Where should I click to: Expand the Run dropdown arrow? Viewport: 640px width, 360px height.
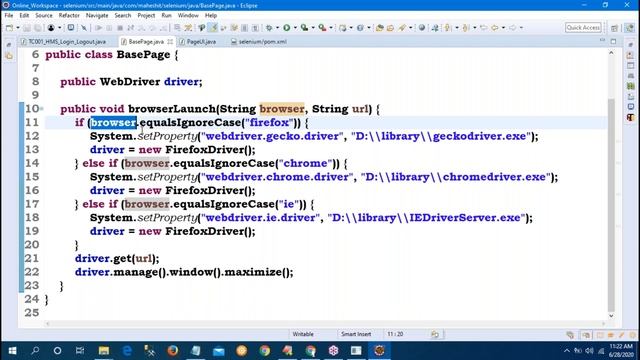295,28
